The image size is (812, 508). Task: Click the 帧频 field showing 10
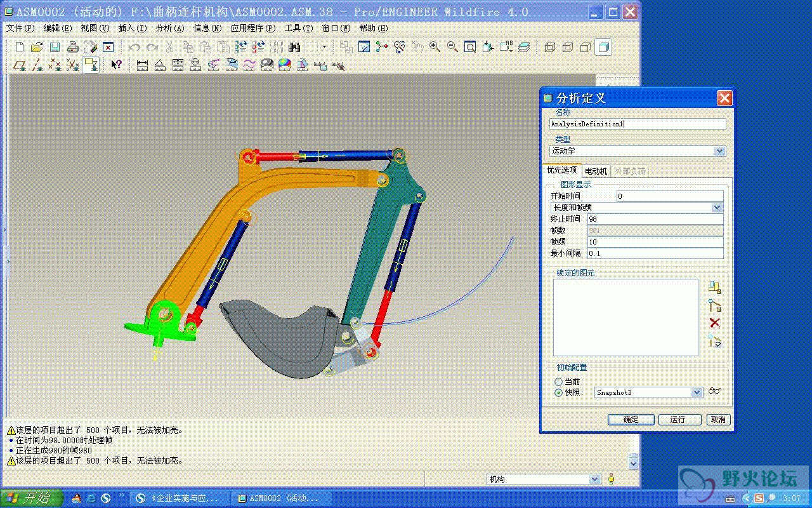[x=655, y=242]
